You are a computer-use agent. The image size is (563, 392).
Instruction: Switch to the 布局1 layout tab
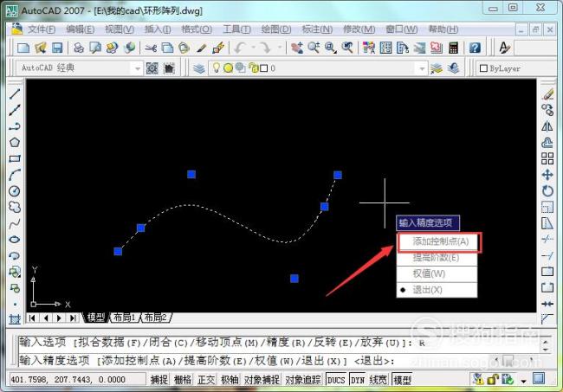coord(124,318)
